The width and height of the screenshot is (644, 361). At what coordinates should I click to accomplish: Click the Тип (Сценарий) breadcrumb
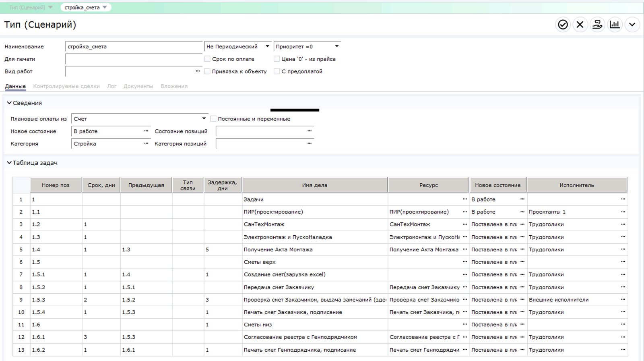tap(31, 7)
